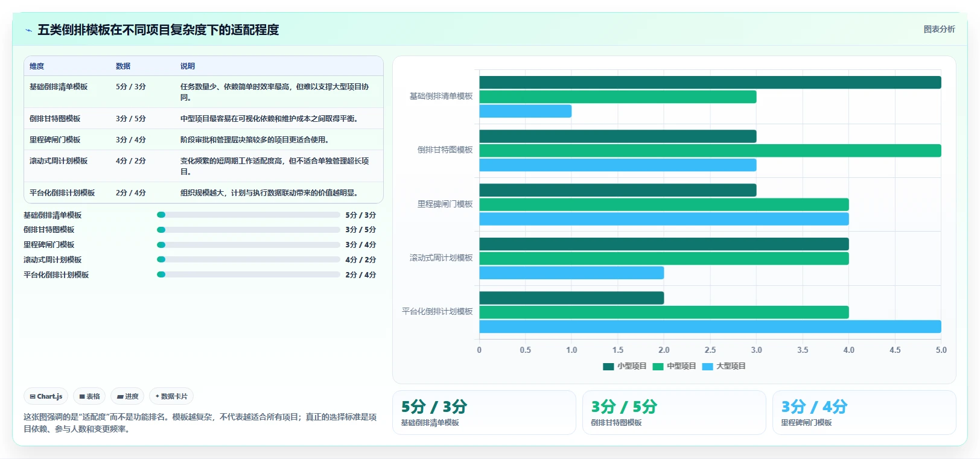980x459 pixels.
Task: Select the 进度 tag chip
Action: [127, 396]
